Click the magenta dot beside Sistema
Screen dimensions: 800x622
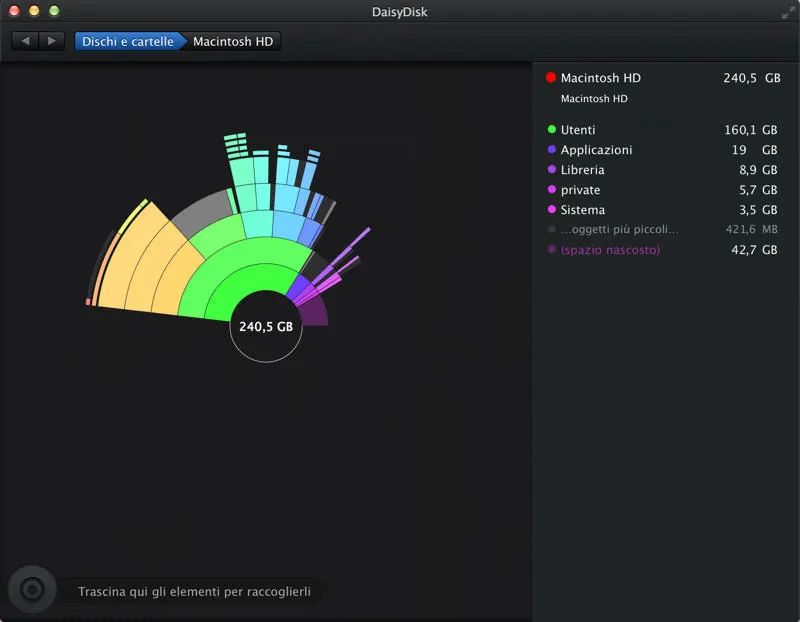pos(550,210)
